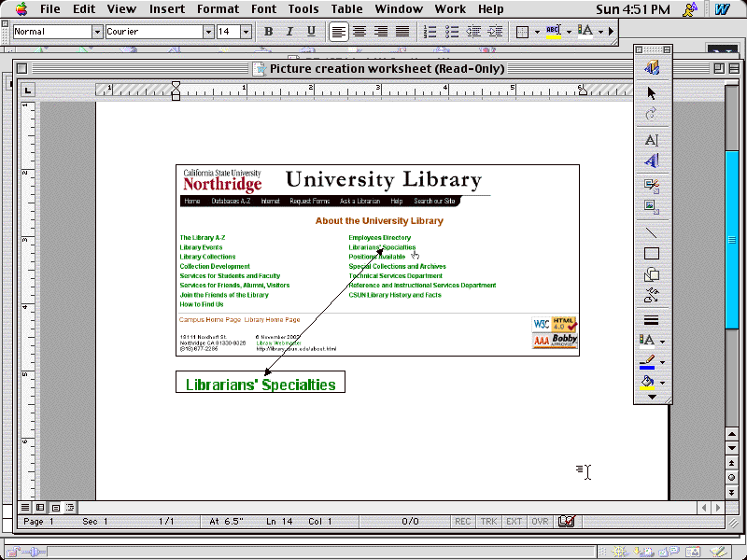Select the arrow pointer tool in drawing palette

[x=651, y=92]
